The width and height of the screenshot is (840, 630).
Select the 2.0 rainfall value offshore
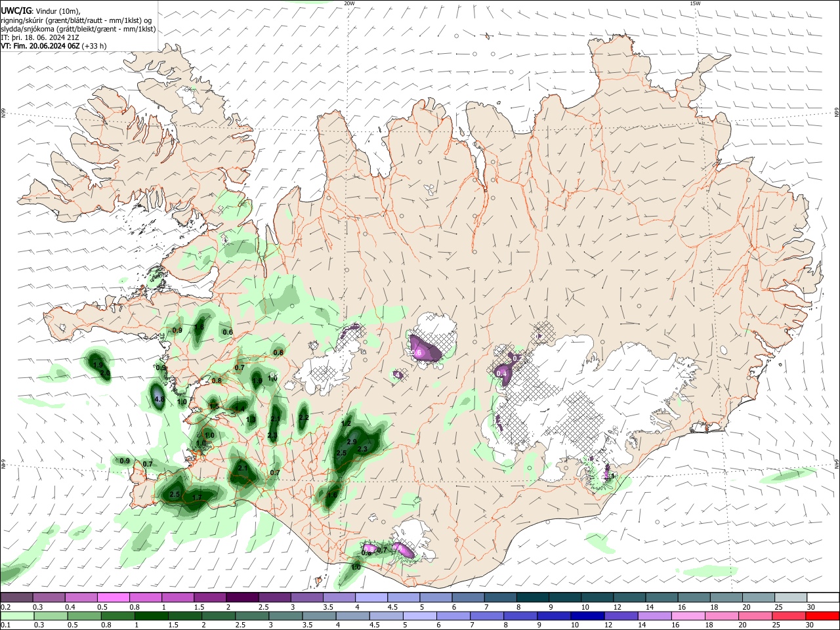tap(105, 373)
